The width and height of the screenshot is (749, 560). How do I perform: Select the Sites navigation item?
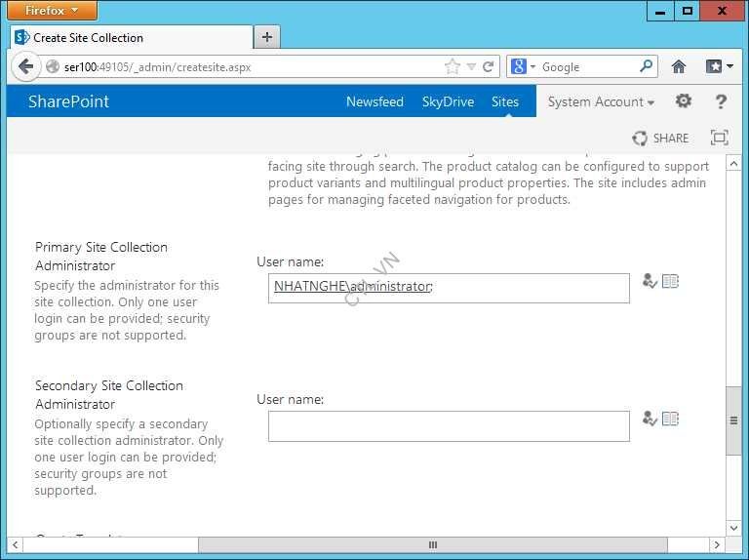coord(505,101)
